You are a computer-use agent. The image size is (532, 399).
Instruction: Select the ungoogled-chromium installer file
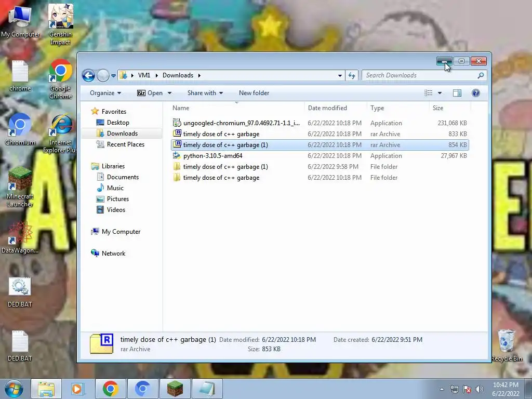320,123
